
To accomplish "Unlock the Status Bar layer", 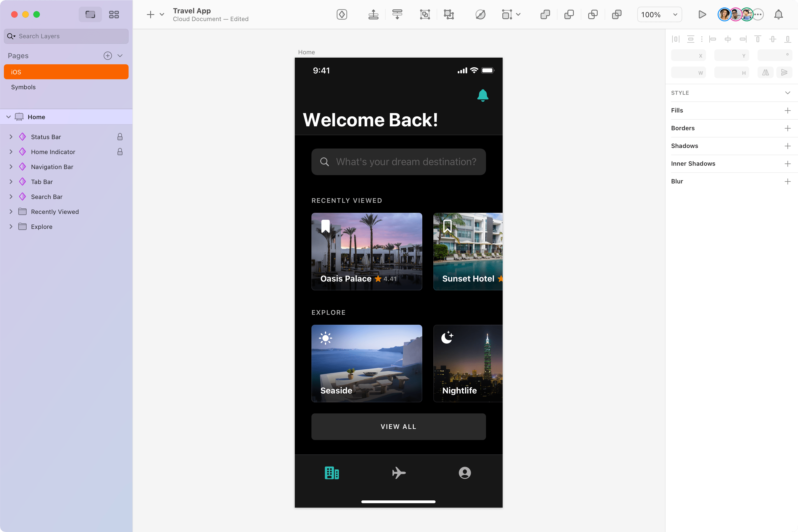I will (120, 137).
